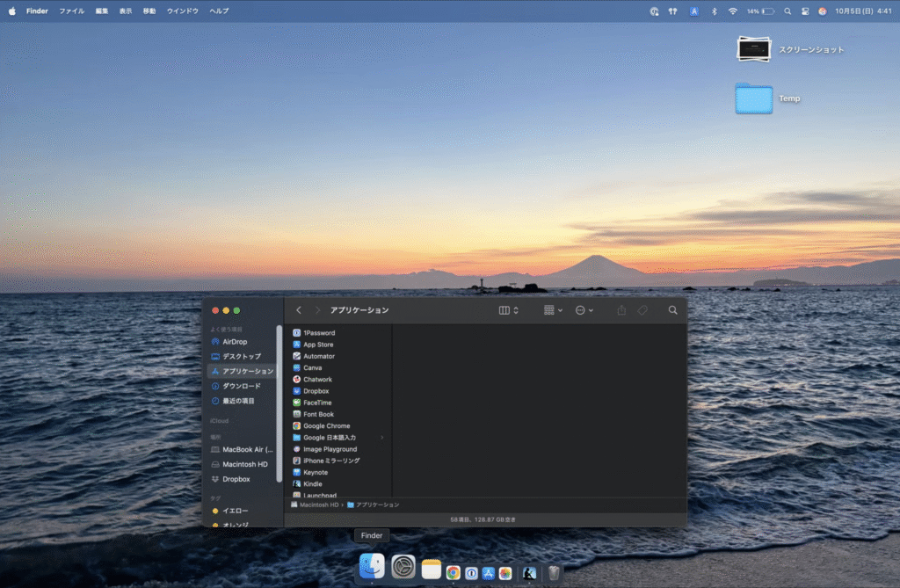Click the Edit Tags icon in toolbar
900x588 pixels.
click(x=642, y=310)
